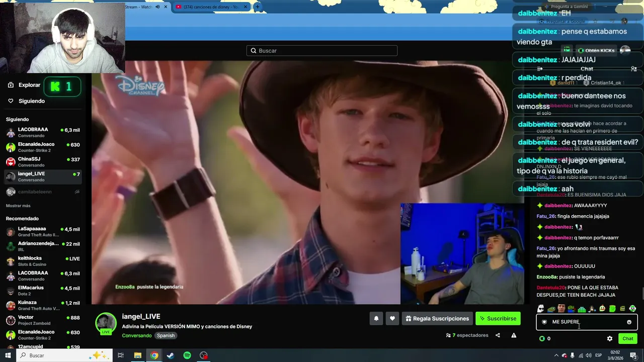Screen dimensions: 644x362
Task: Open a new browser tab
Action: (x=257, y=7)
